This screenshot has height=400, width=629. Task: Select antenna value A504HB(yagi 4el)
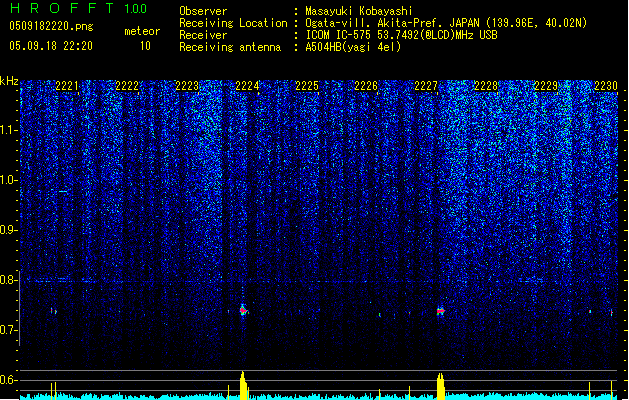tap(353, 47)
